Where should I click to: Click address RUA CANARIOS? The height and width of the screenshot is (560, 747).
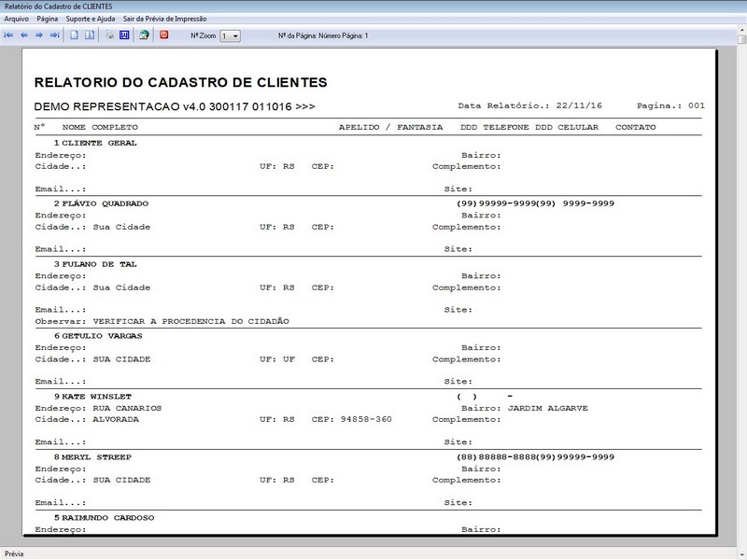127,408
